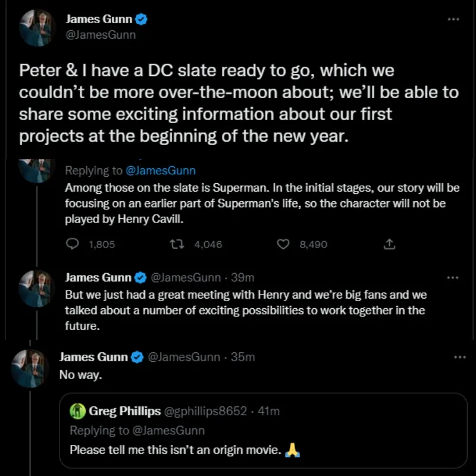
Task: Open more options on the 35m tweet
Action: [459, 357]
